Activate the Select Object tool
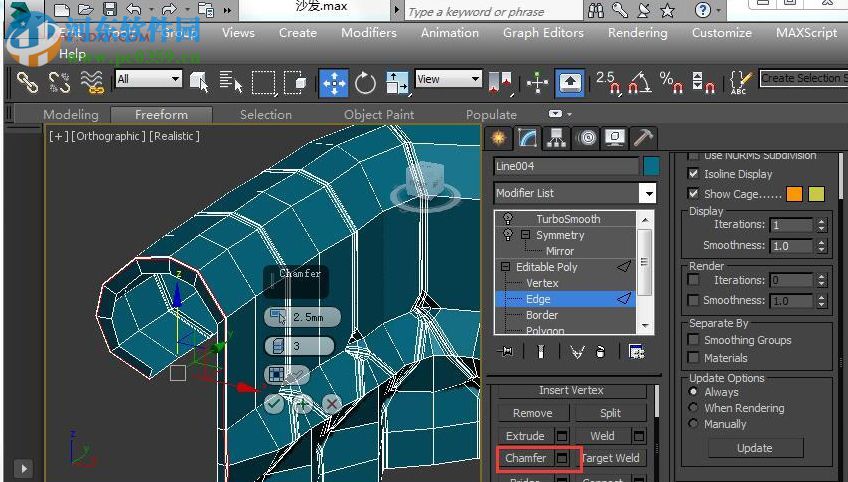Screen dimensions: 848x482 200,83
